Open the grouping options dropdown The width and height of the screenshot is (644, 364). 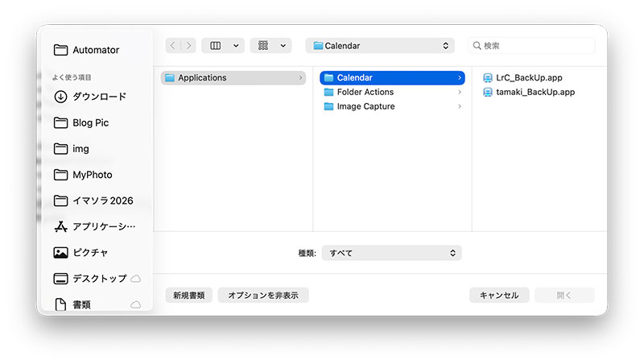[270, 46]
